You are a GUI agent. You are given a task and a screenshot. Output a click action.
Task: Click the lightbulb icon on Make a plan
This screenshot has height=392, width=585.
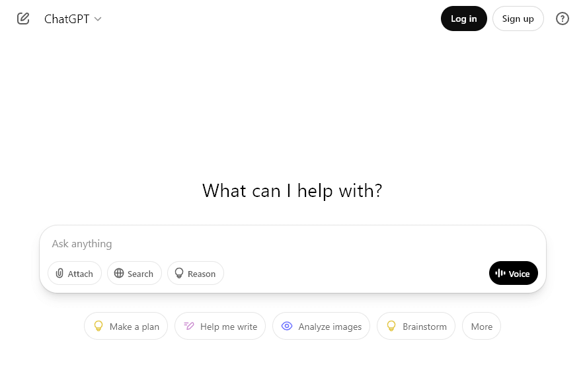click(98, 326)
